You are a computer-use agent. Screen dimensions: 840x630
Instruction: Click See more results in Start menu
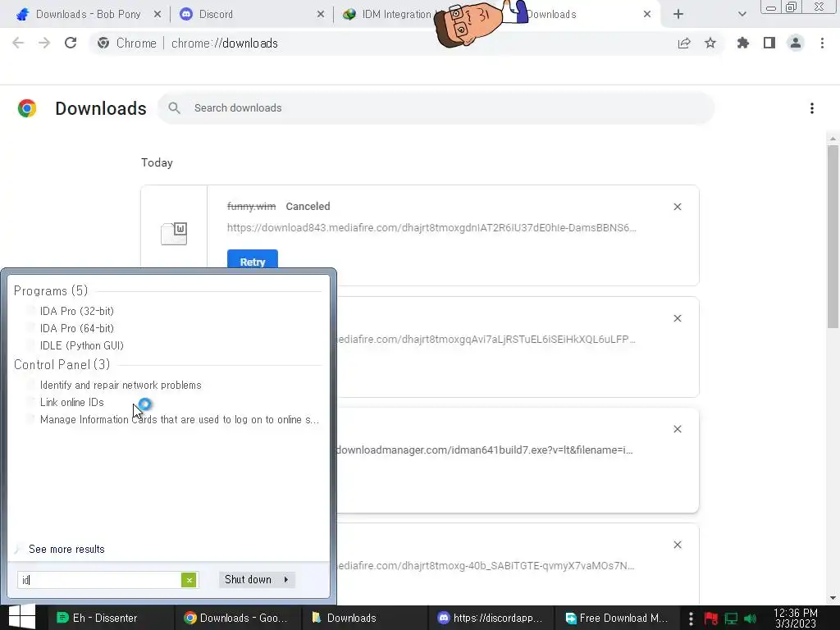click(66, 549)
